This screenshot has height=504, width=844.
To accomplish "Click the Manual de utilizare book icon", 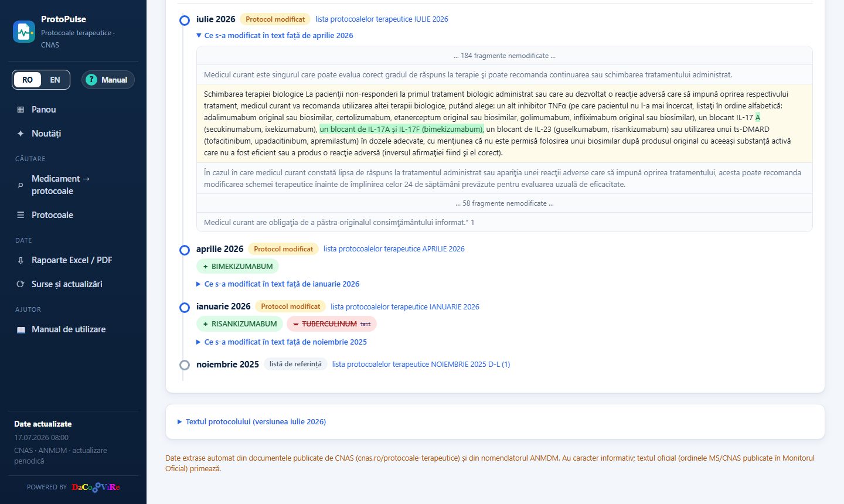I will 21,330.
